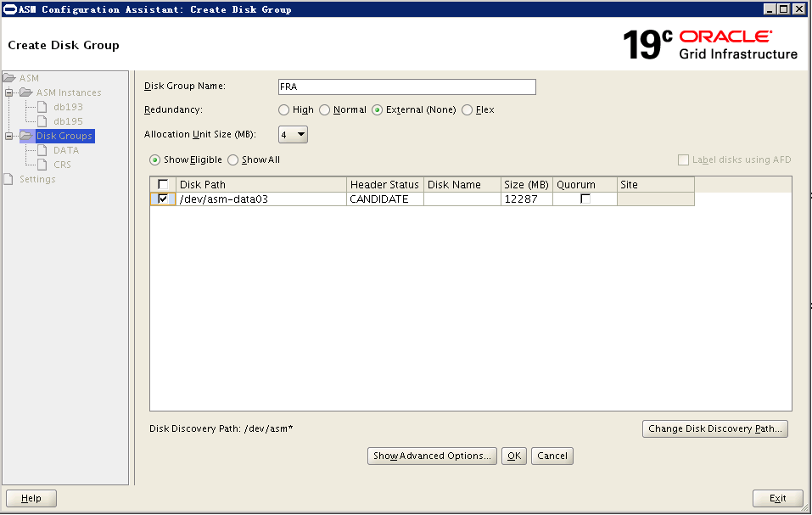Click the db193 instance document icon
This screenshot has height=515, width=812.
tap(42, 107)
